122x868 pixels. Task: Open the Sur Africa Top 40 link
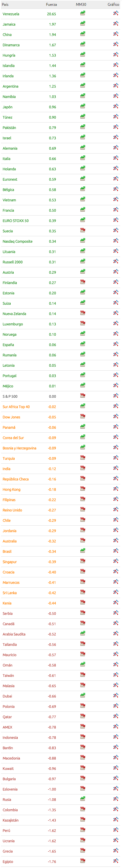[16, 407]
